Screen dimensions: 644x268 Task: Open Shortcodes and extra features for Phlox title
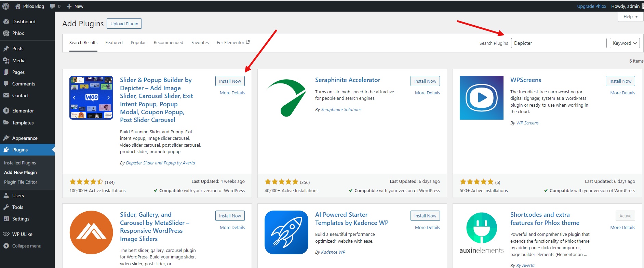pos(545,219)
